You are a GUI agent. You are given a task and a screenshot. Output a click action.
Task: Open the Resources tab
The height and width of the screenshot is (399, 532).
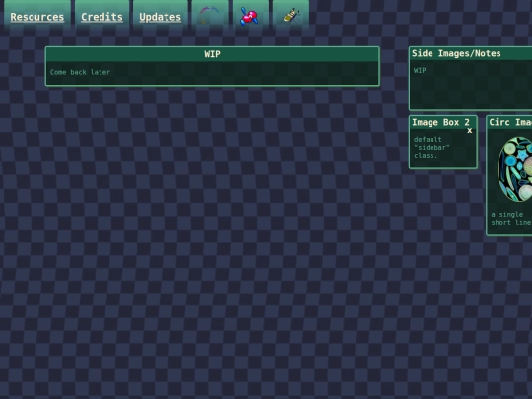coord(37,17)
